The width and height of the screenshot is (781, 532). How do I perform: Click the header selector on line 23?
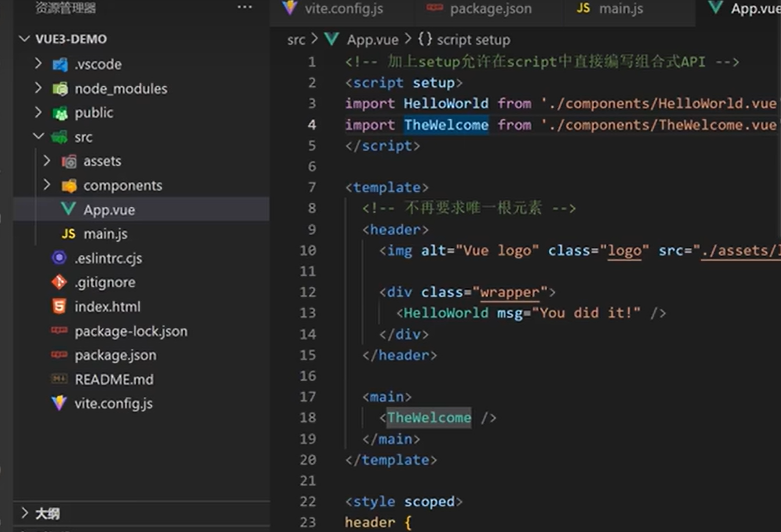click(370, 522)
